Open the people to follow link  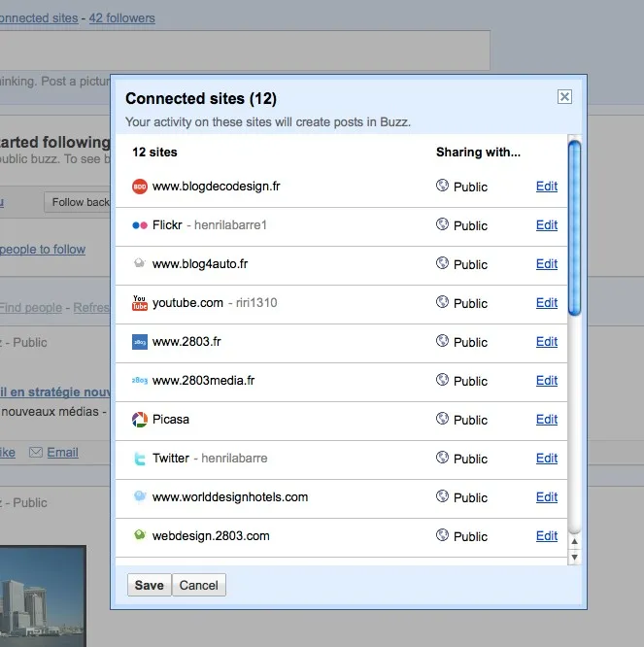[x=43, y=250]
